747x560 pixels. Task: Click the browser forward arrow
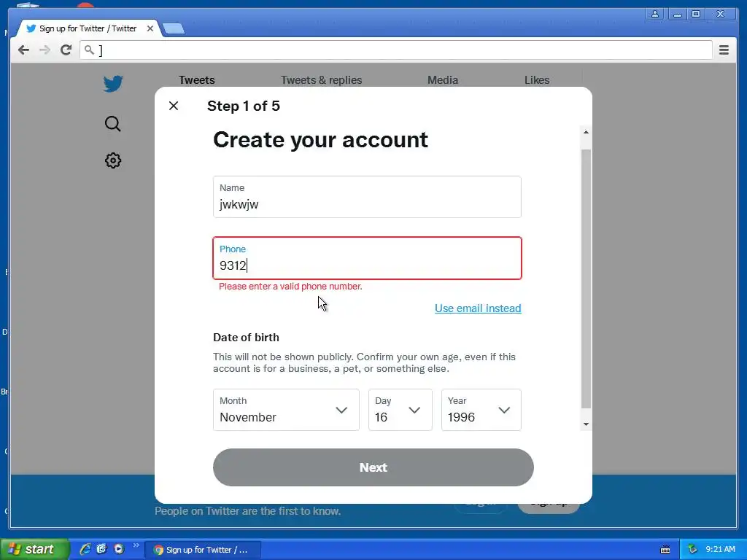coord(44,50)
